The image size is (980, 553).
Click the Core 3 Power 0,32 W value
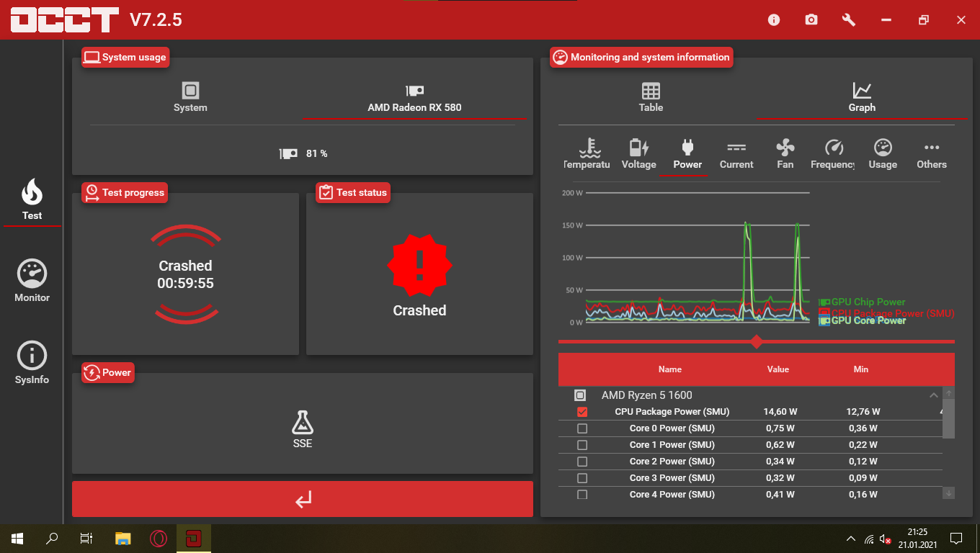point(780,478)
